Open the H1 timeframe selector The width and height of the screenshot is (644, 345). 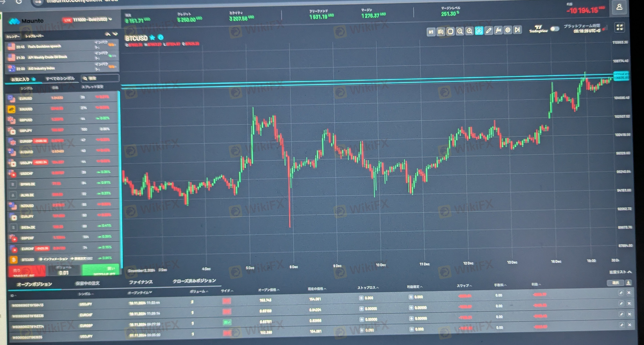click(431, 32)
